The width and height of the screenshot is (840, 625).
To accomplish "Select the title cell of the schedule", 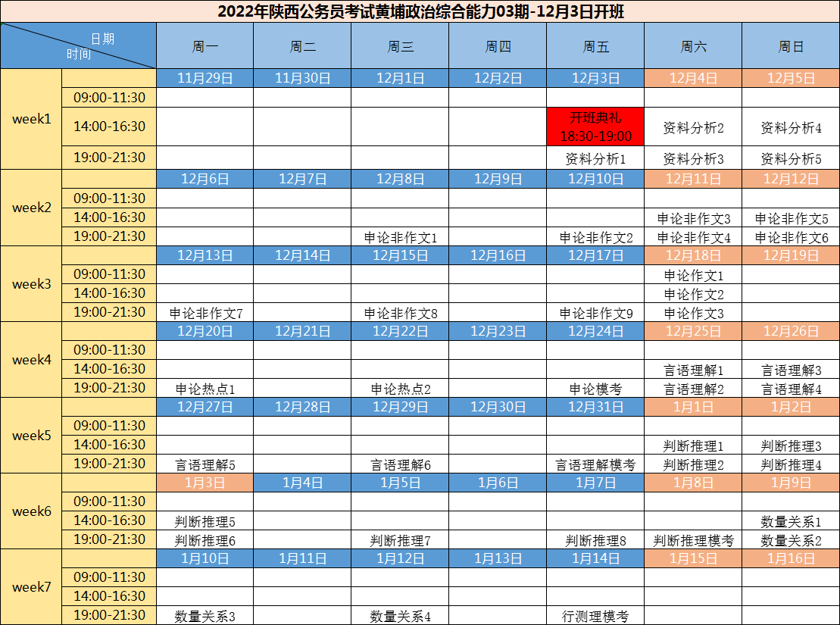I will [420, 11].
